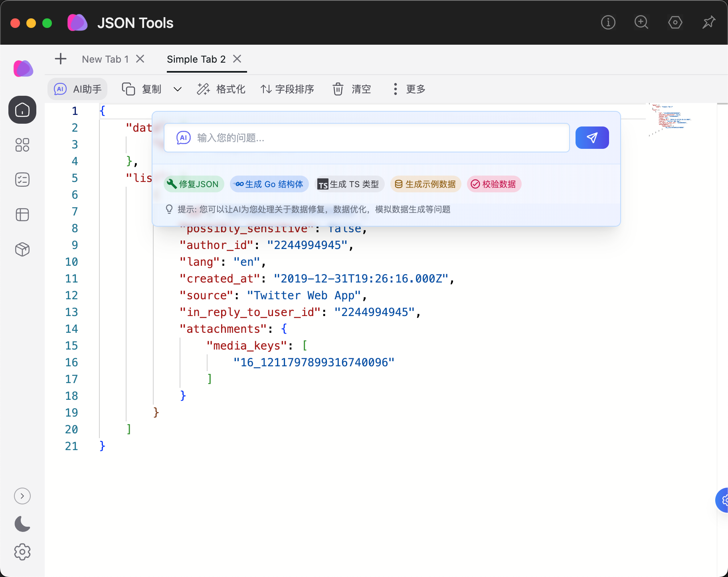The image size is (728, 577).
Task: Open the table layout sidebar icon
Action: click(22, 215)
